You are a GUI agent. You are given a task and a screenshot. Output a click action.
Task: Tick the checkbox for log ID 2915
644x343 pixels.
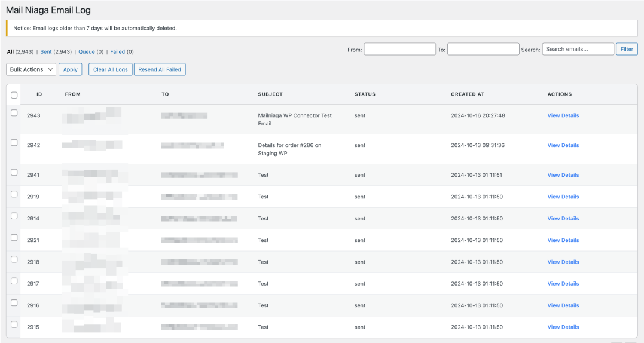coord(14,324)
